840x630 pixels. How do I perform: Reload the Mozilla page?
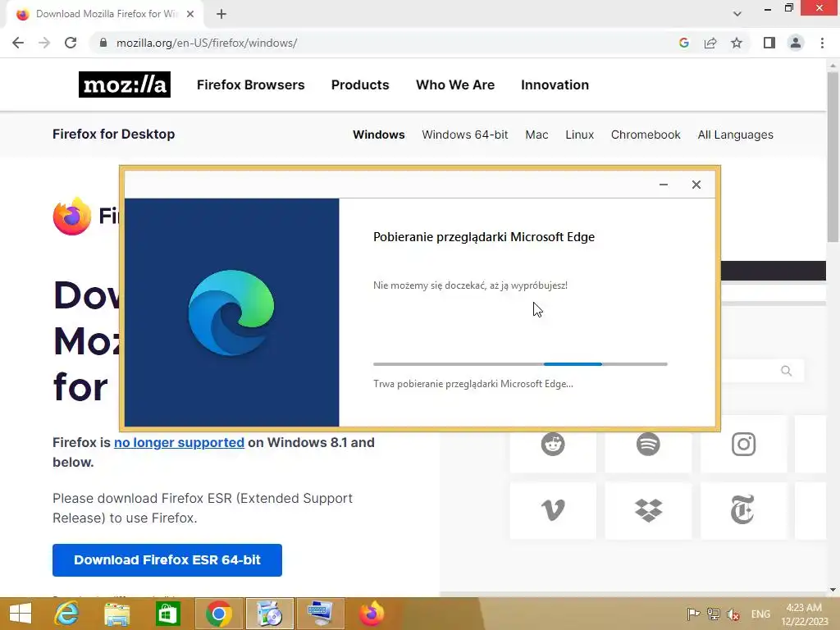pos(71,43)
